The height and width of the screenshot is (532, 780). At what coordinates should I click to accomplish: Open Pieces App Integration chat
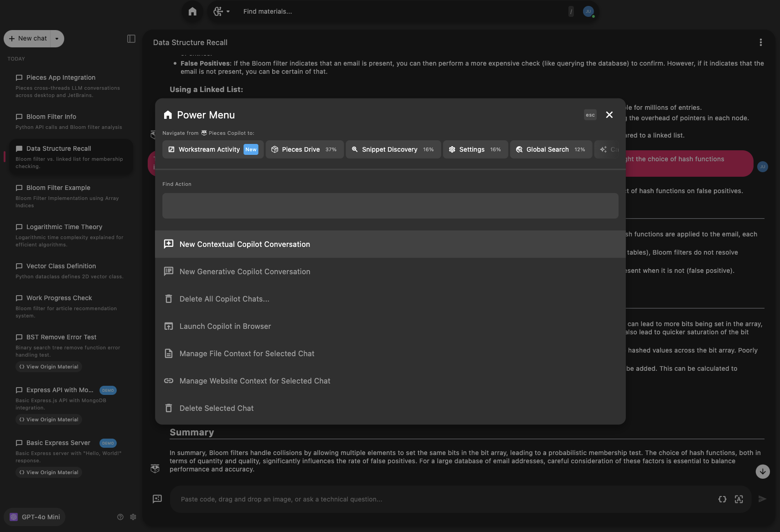71,86
